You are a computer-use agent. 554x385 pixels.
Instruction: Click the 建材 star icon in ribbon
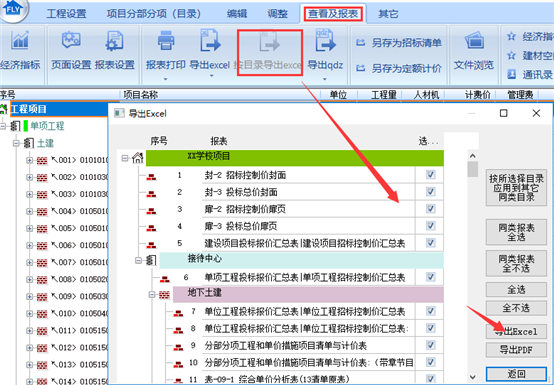tap(511, 55)
